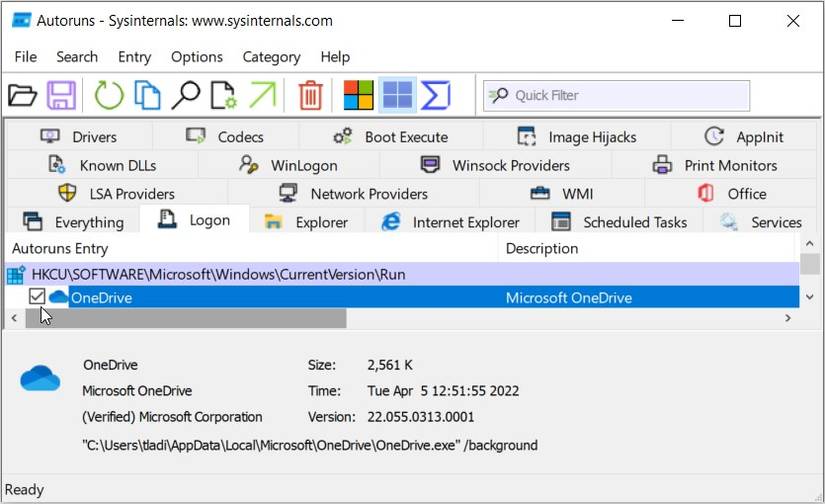The height and width of the screenshot is (504, 825).
Task: Click the Copy toolbar icon
Action: [x=147, y=95]
